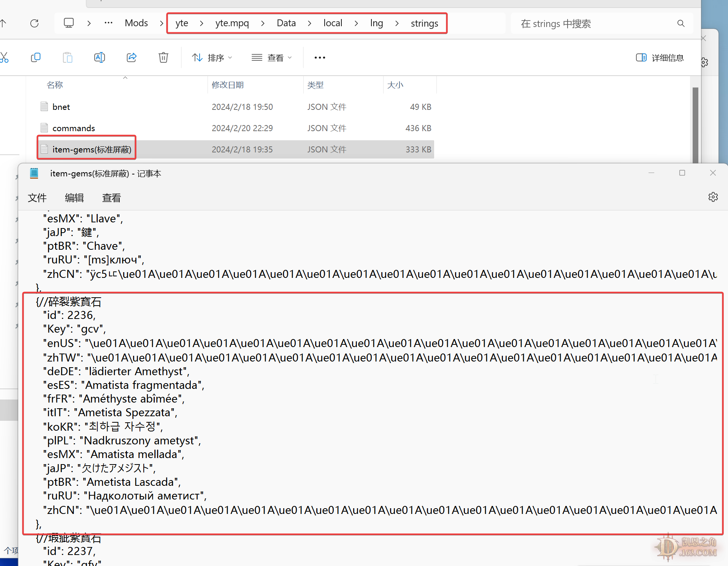Viewport: 728px width, 566px height.
Task: Click the Notepad app icon in title bar
Action: coord(34,173)
